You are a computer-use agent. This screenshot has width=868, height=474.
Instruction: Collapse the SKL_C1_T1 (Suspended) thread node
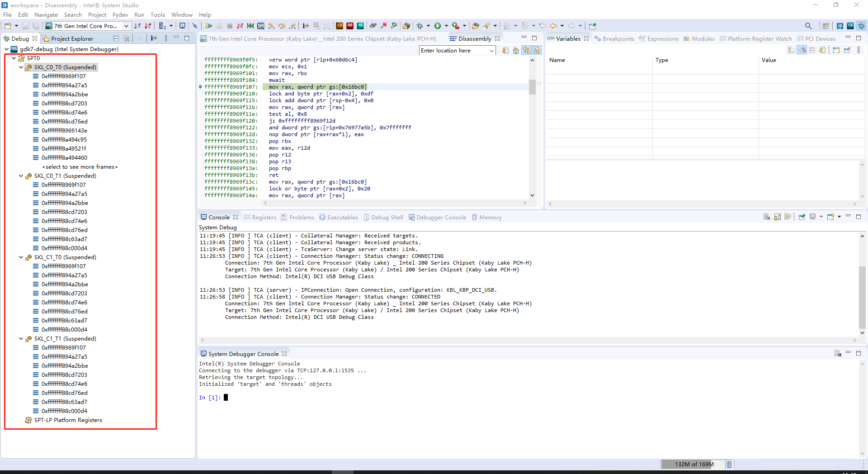point(21,339)
